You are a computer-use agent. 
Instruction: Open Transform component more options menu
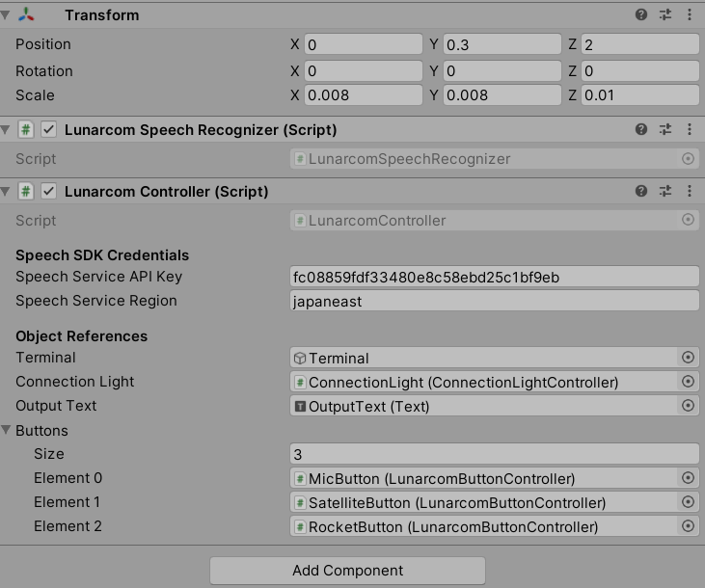pyautogui.click(x=690, y=14)
